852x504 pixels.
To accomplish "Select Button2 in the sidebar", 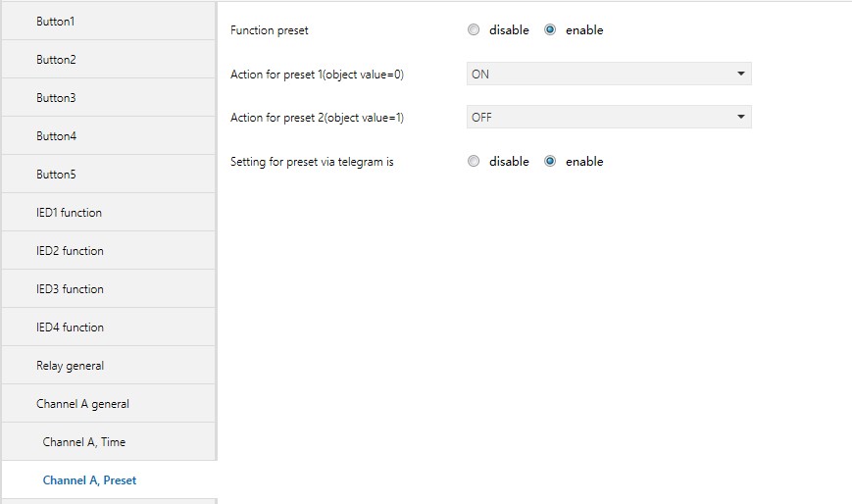I will (56, 59).
